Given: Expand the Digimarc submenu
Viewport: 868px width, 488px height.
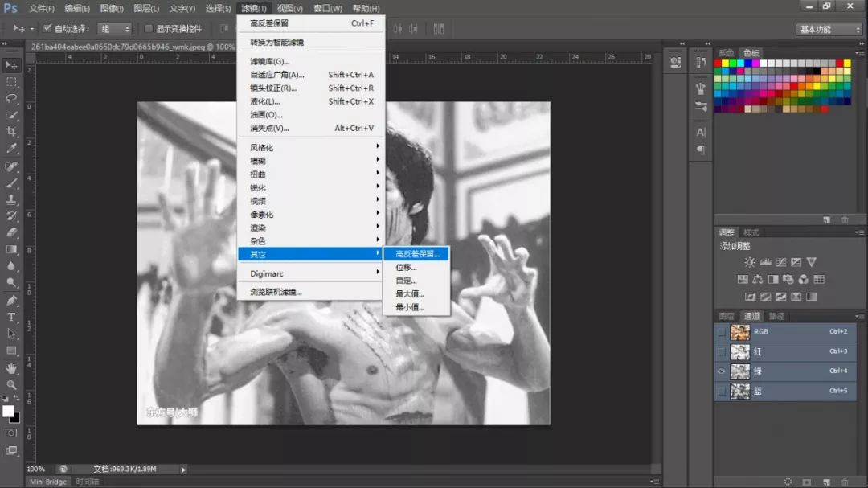Looking at the screenshot, I should (x=310, y=273).
